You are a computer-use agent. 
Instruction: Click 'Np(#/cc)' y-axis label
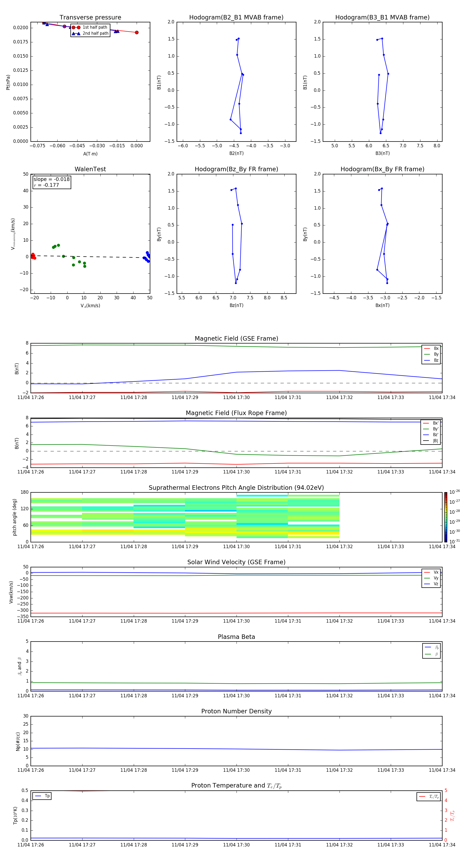click(18, 741)
